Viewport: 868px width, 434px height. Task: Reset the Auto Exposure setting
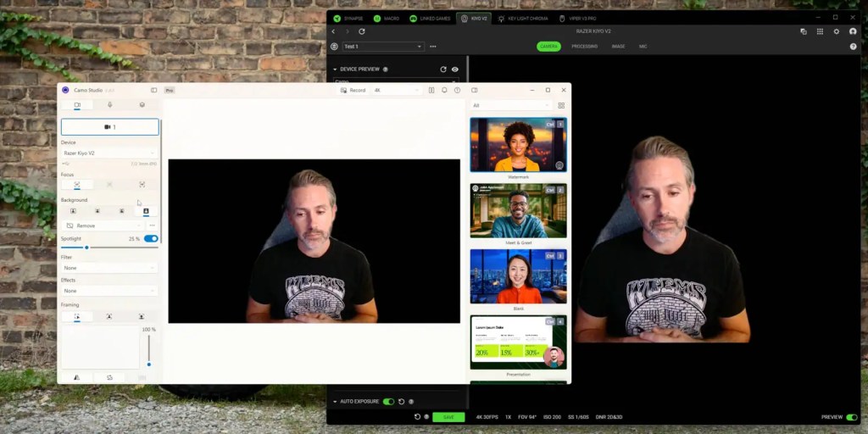tap(401, 402)
